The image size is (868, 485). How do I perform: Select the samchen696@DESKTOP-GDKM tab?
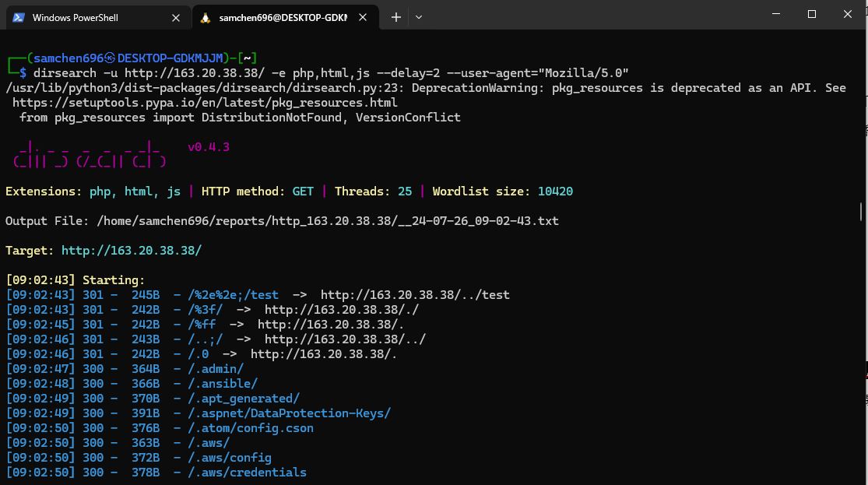(x=285, y=17)
